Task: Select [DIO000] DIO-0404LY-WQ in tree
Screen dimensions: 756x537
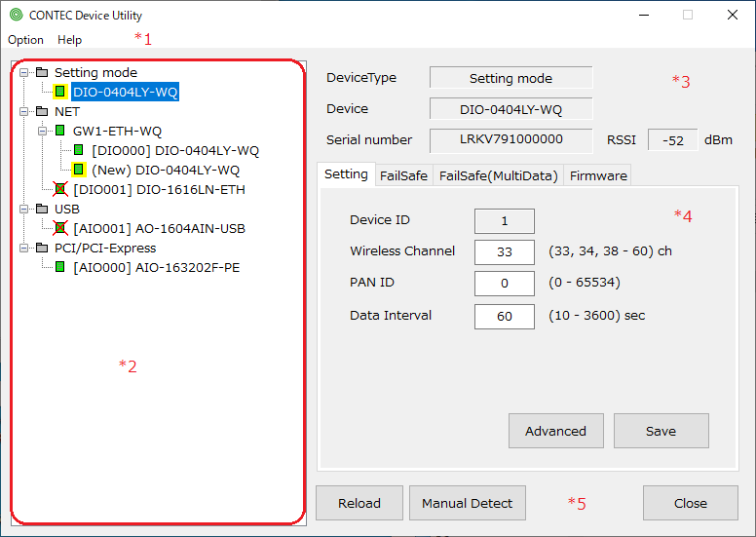Action: [x=175, y=150]
